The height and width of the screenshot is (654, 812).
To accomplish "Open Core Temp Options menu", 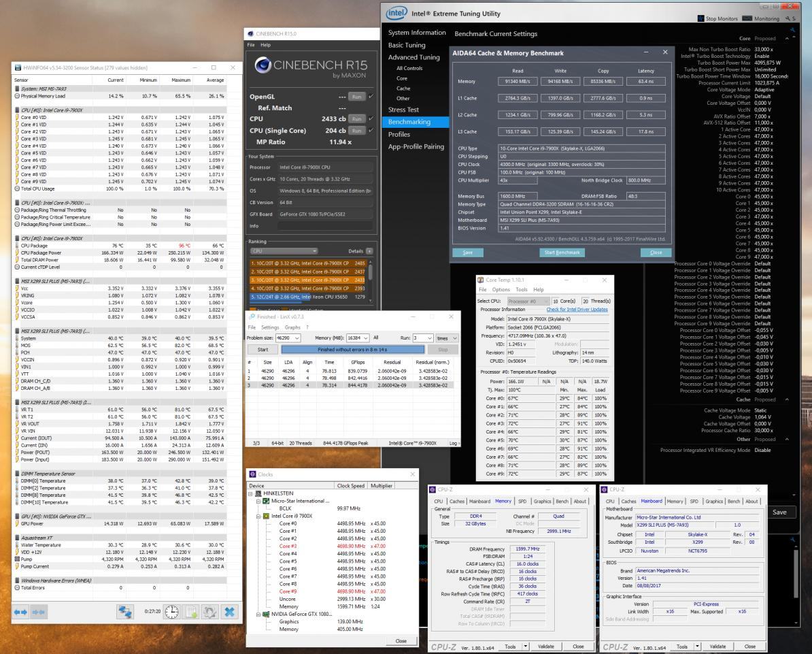I will [501, 290].
